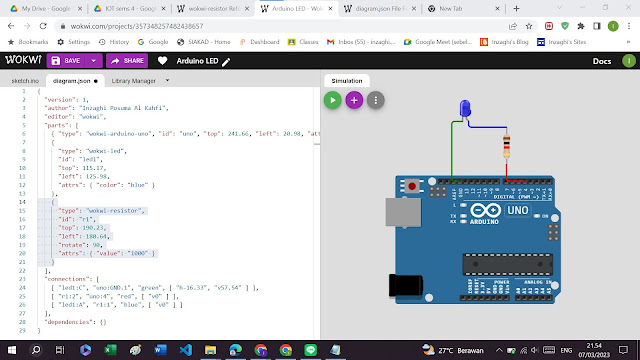Image resolution: width=640 pixels, height=360 pixels.
Task: Bookmark this page with the star icon
Action: 529,26
